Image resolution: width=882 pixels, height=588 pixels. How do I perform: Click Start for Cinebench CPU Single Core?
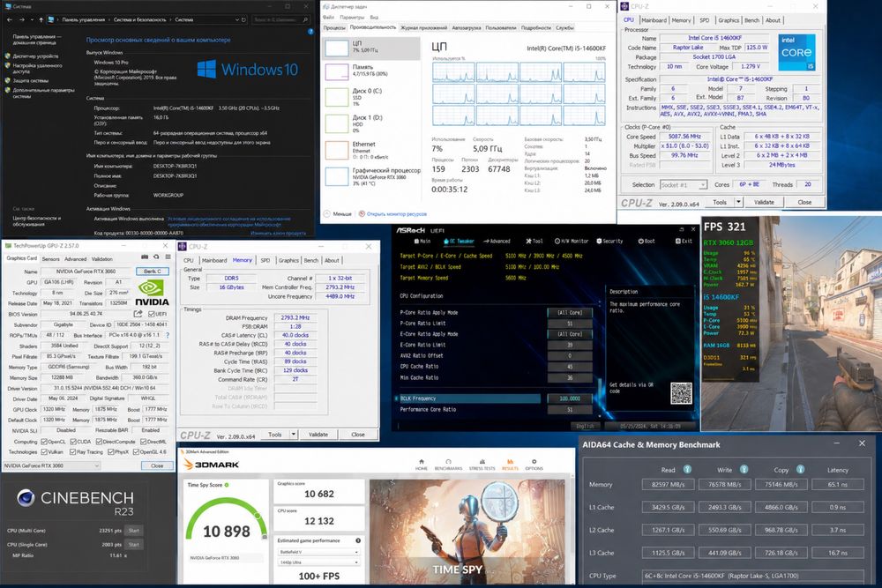[x=134, y=544]
